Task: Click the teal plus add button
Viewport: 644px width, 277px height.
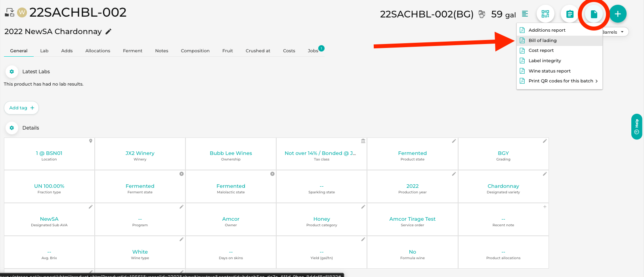Action: tap(618, 14)
